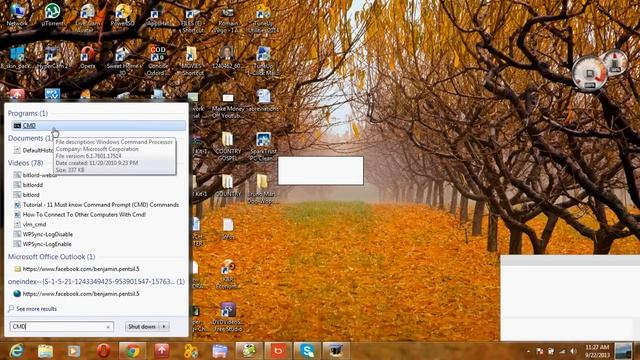
Task: Click the frog taskbar icon
Action: click(249, 351)
